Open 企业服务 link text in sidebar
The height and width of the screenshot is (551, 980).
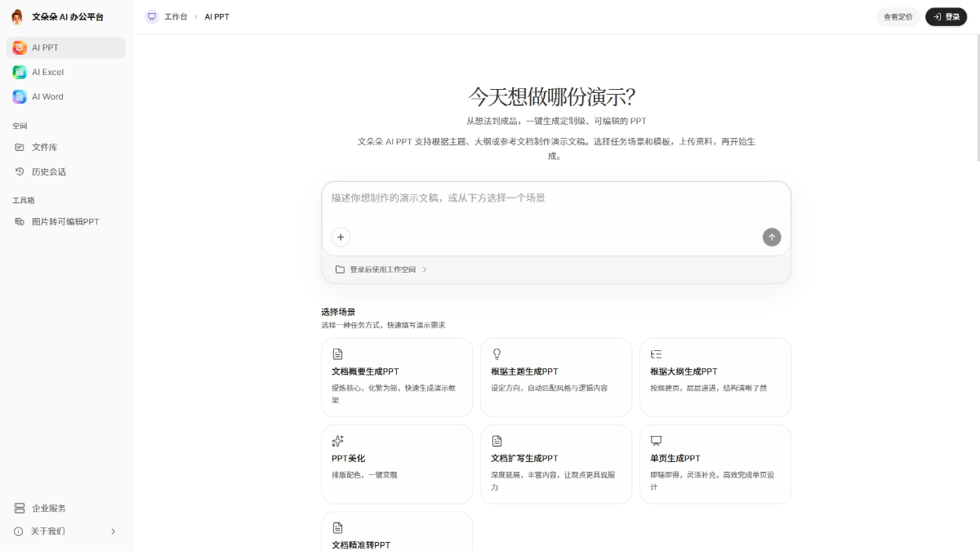pyautogui.click(x=49, y=508)
